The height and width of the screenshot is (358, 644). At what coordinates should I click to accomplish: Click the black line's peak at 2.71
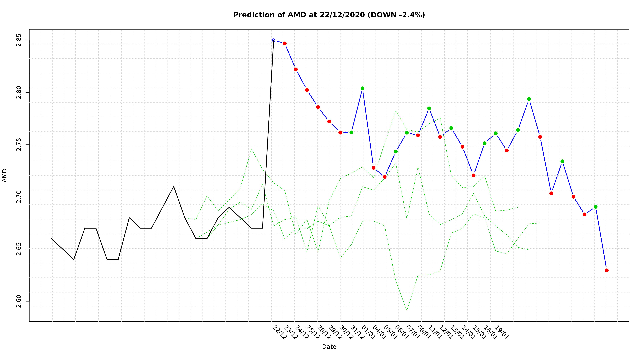tap(174, 186)
